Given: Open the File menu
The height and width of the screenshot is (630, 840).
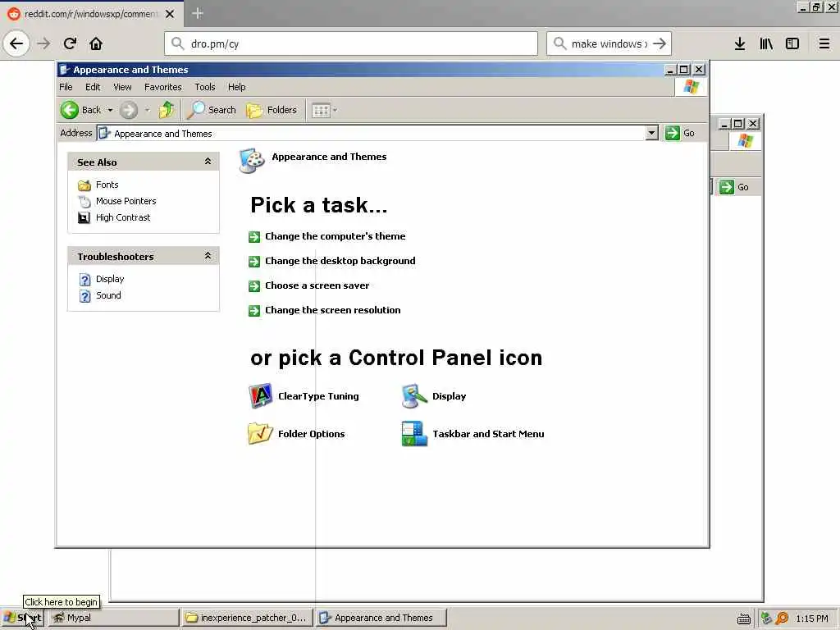Looking at the screenshot, I should pos(66,87).
